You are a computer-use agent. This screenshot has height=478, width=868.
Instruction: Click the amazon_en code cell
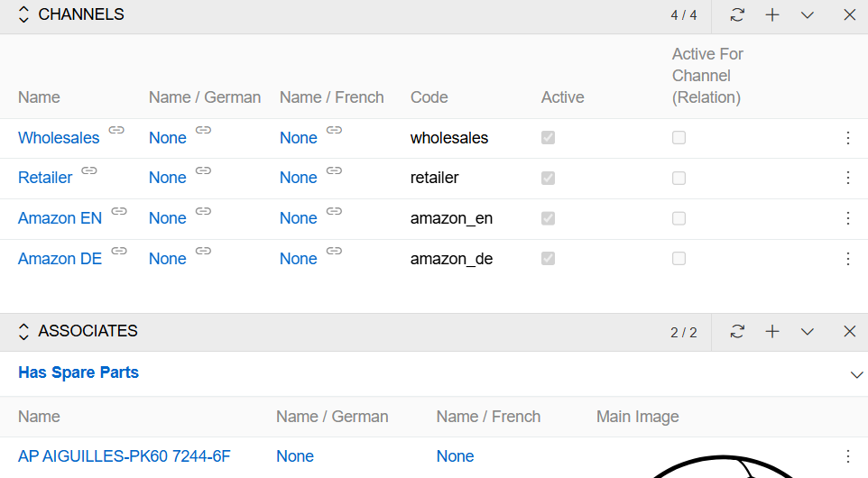coord(451,218)
